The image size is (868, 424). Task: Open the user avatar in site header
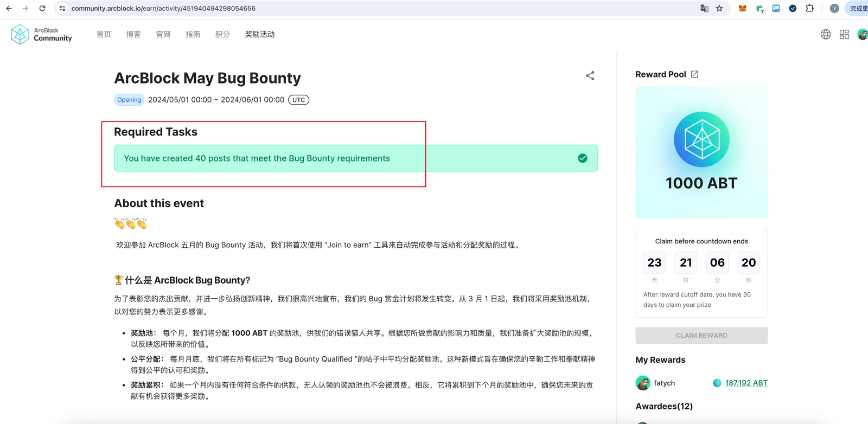point(863,34)
